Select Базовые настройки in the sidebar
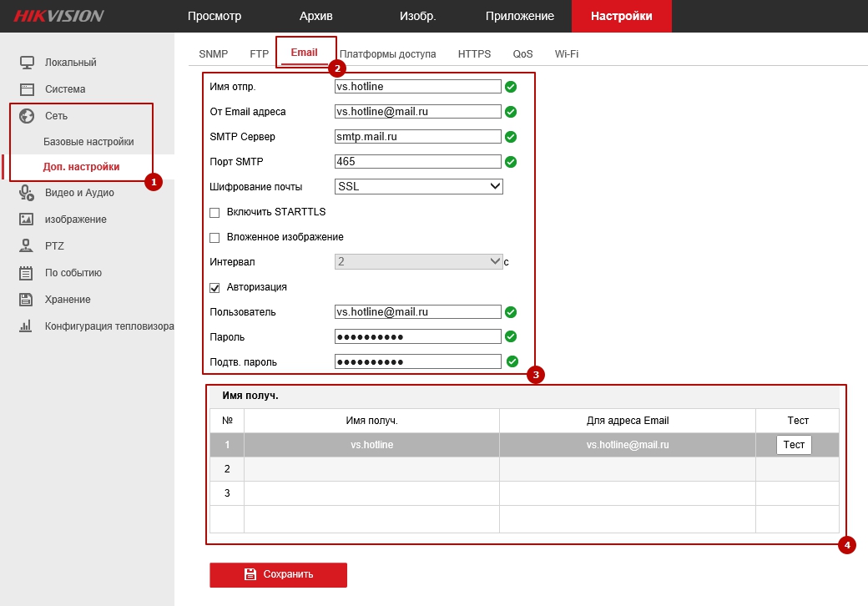 88,142
